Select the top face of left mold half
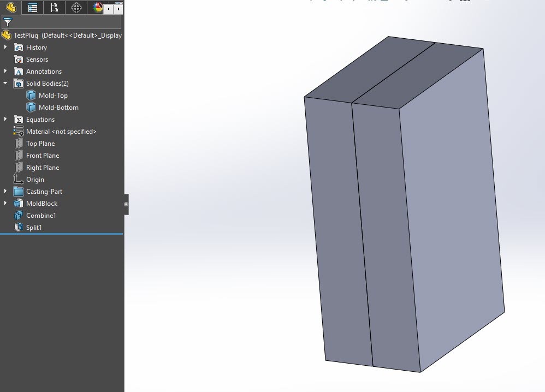 [x=370, y=69]
